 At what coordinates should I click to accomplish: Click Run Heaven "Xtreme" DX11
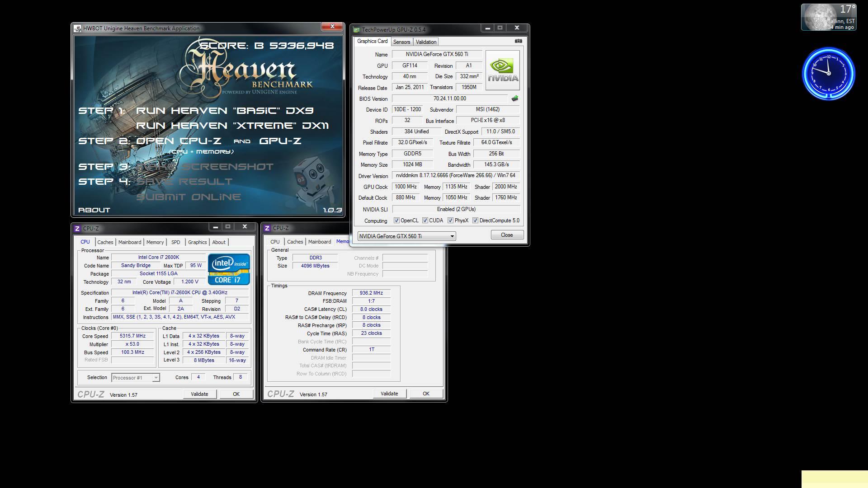pos(232,126)
